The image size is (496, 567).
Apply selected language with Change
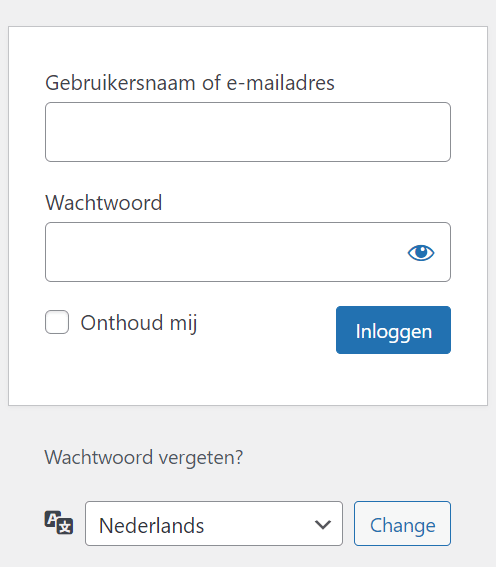402,523
